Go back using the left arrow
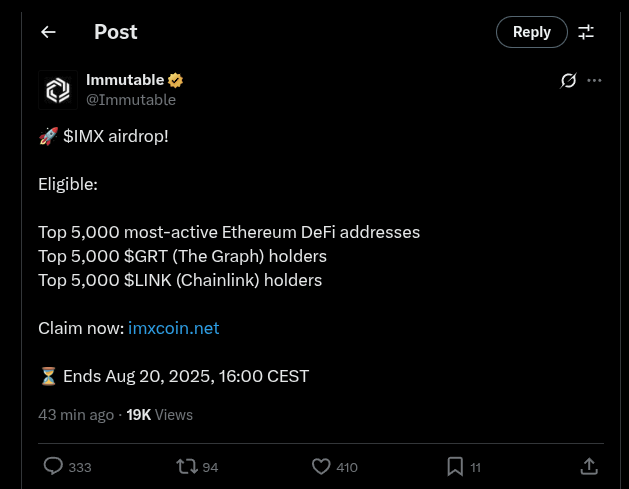The width and height of the screenshot is (629, 489). [48, 32]
